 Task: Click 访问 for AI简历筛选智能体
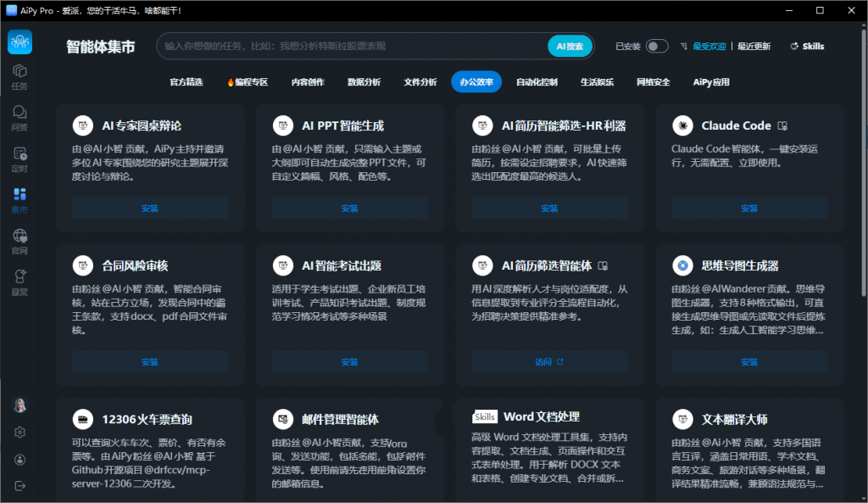[549, 361]
